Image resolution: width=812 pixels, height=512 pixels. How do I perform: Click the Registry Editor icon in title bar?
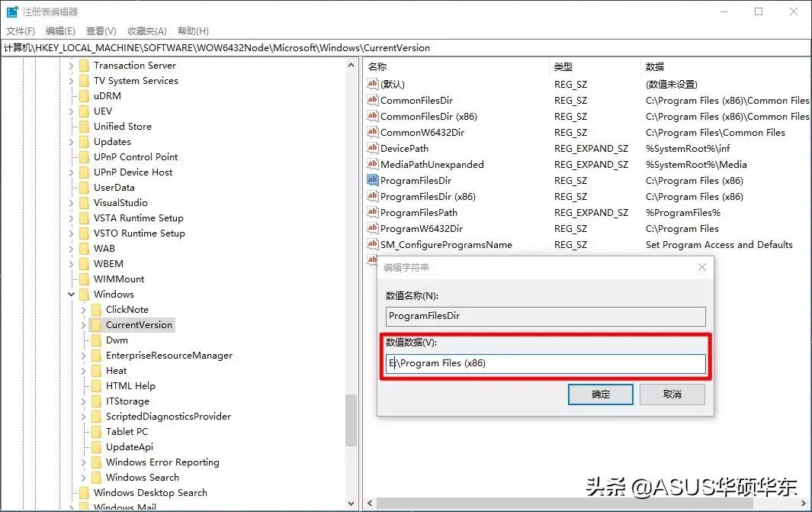pos(11,11)
